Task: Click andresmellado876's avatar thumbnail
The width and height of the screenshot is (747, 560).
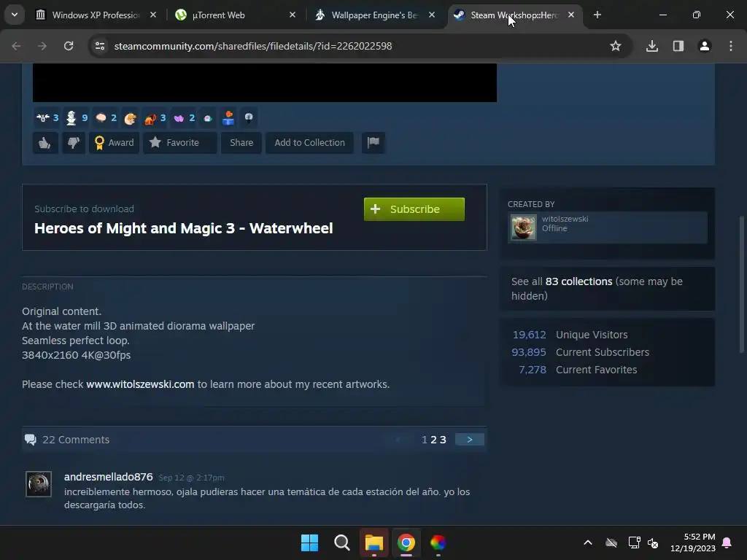Action: (39, 484)
